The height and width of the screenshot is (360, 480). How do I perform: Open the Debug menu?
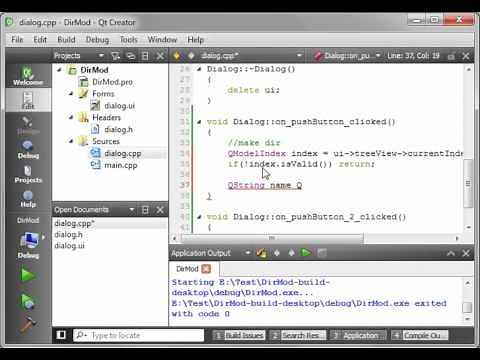click(x=97, y=40)
